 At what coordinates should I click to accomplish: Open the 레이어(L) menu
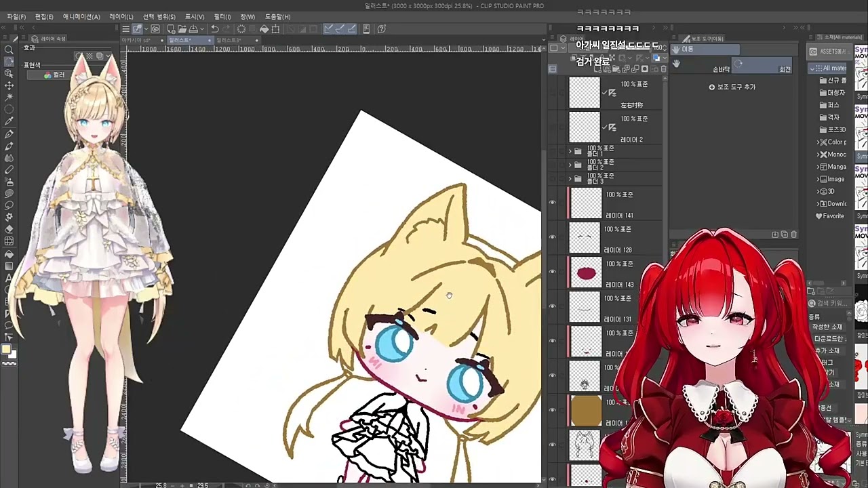tap(121, 16)
